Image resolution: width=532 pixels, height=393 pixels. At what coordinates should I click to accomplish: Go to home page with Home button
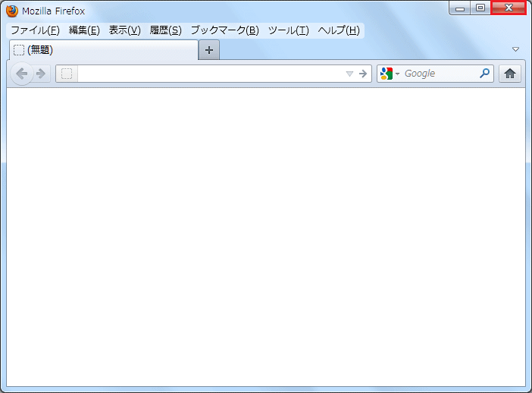click(510, 74)
